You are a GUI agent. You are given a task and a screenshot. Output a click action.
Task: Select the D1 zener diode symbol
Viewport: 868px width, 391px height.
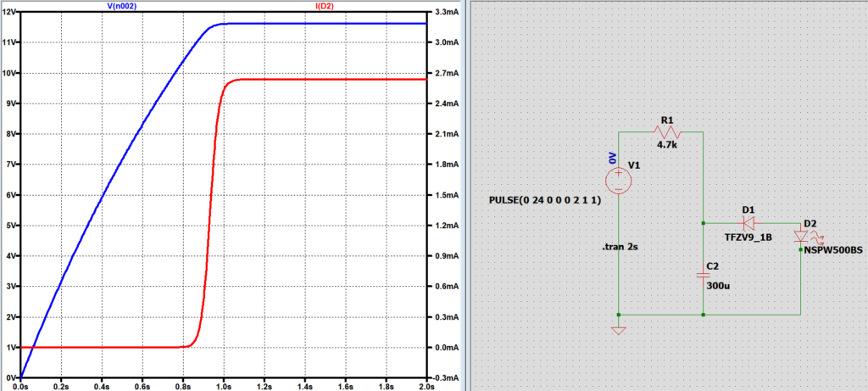749,223
